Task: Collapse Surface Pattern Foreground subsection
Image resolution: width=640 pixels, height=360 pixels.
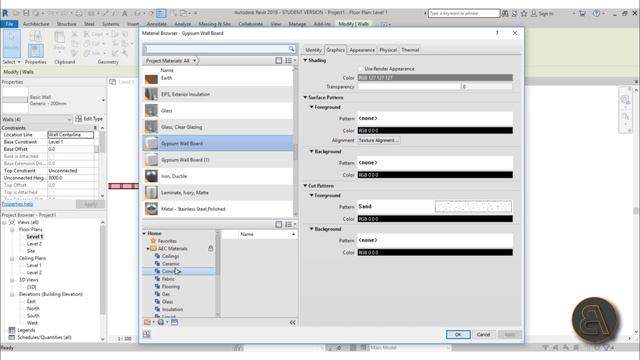Action: 311,107
